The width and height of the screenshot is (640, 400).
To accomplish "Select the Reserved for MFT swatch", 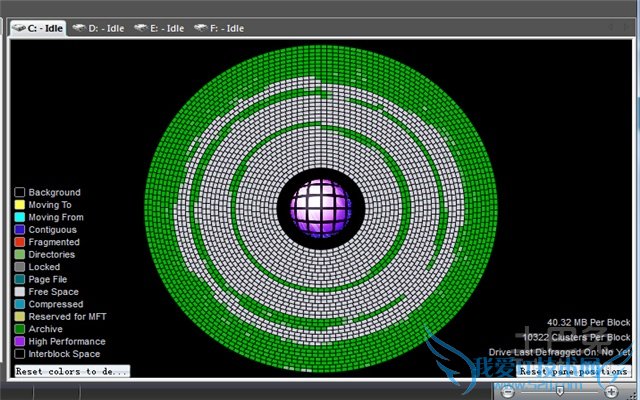I will [19, 317].
